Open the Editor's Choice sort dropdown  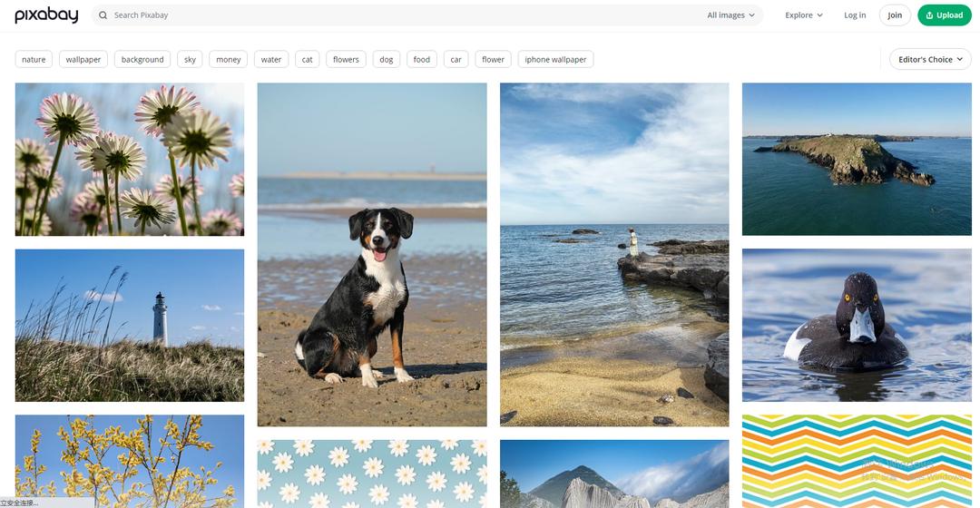(x=930, y=59)
